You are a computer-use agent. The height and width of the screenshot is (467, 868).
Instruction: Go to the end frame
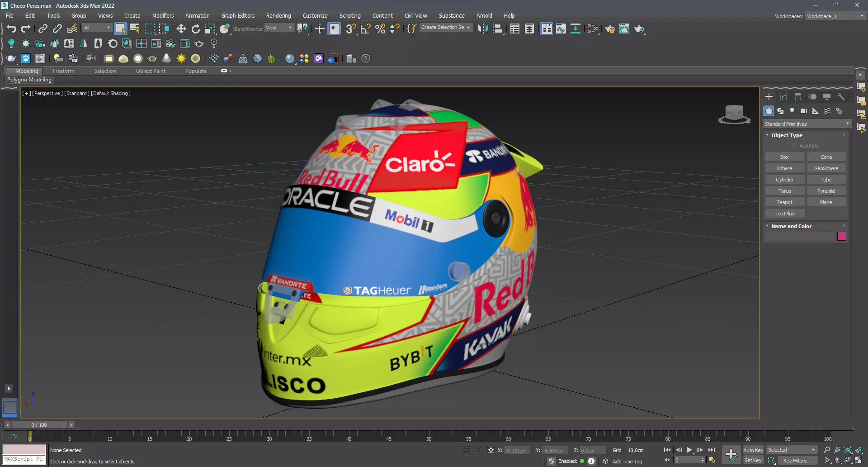coord(711,450)
